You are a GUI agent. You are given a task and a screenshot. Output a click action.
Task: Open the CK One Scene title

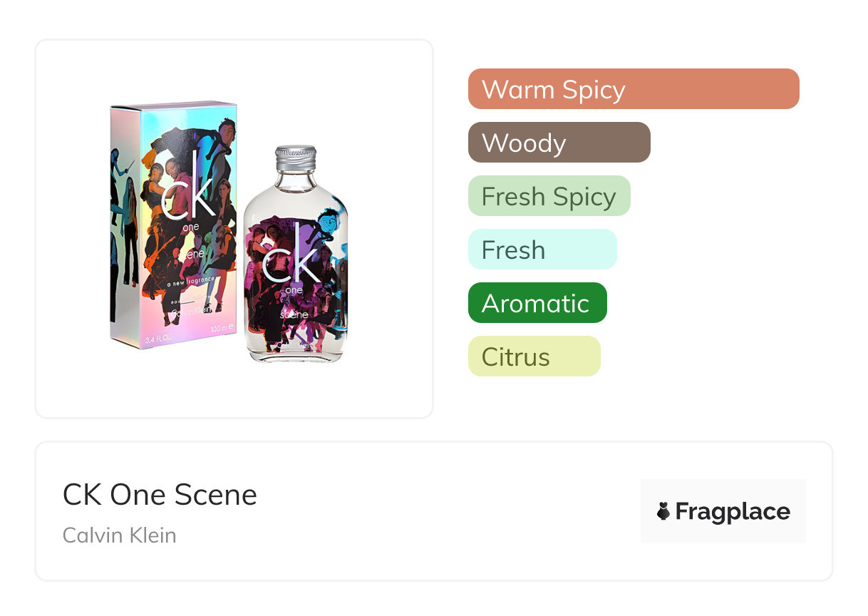(x=160, y=495)
